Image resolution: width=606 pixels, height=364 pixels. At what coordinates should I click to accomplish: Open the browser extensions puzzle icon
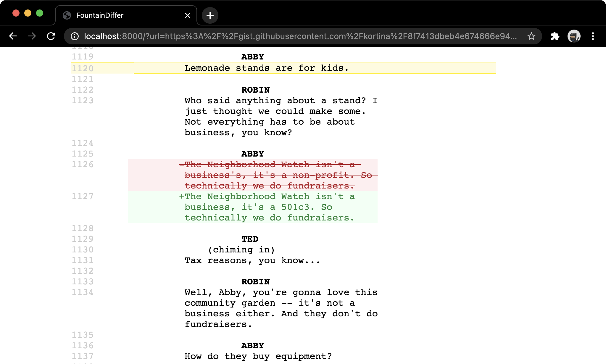(555, 36)
